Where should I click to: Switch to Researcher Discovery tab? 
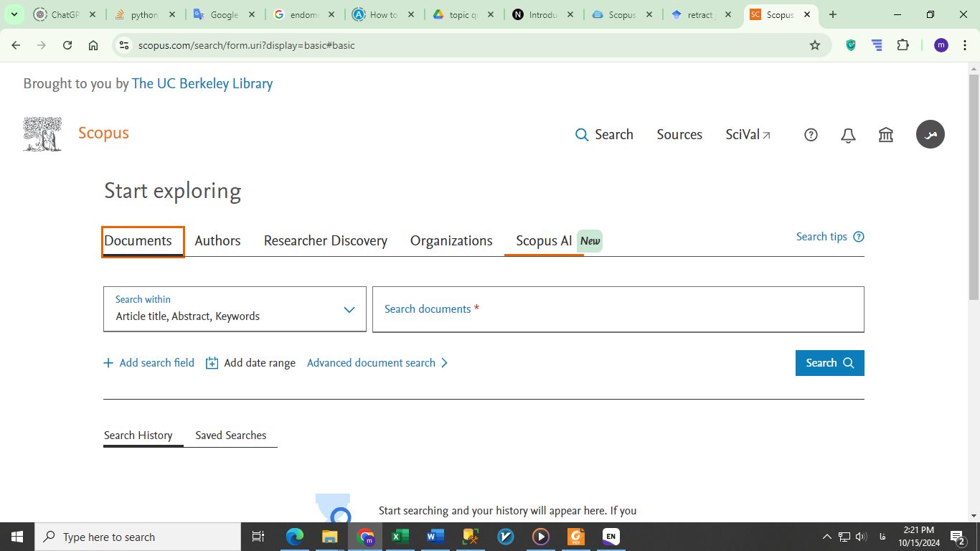tap(326, 241)
